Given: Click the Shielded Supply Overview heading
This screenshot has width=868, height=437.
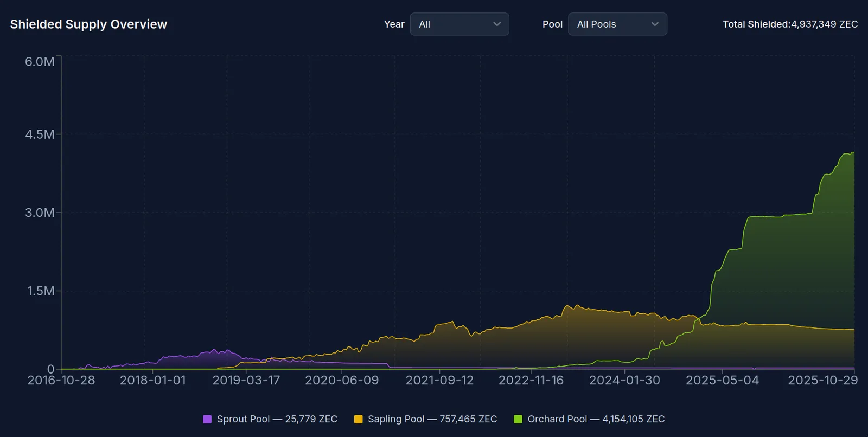Looking at the screenshot, I should (x=88, y=24).
